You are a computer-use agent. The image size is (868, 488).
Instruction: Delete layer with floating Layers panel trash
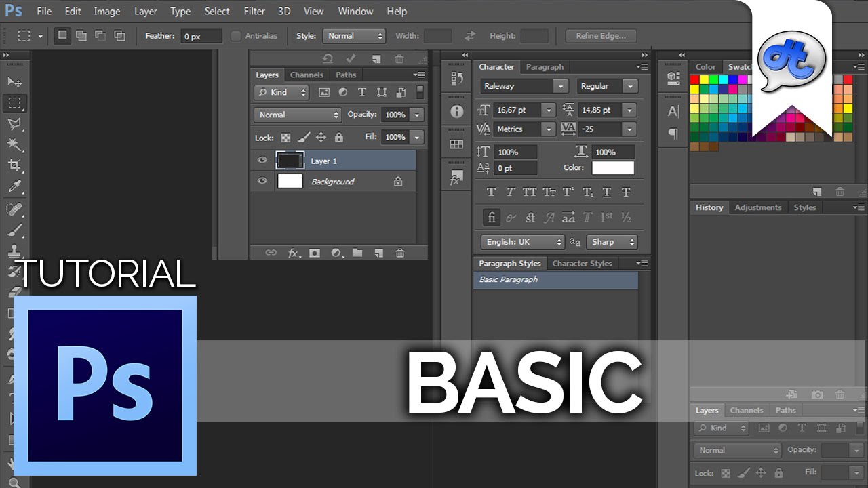tap(400, 253)
